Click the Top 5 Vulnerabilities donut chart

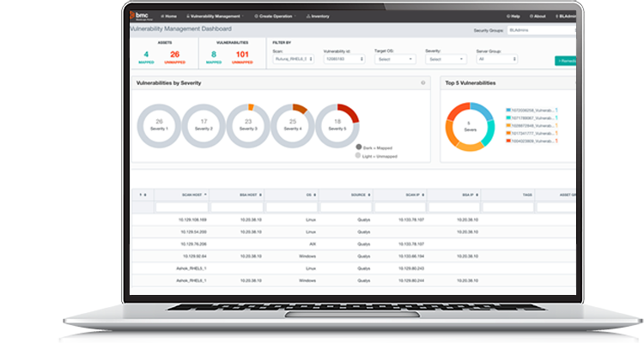pyautogui.click(x=469, y=125)
